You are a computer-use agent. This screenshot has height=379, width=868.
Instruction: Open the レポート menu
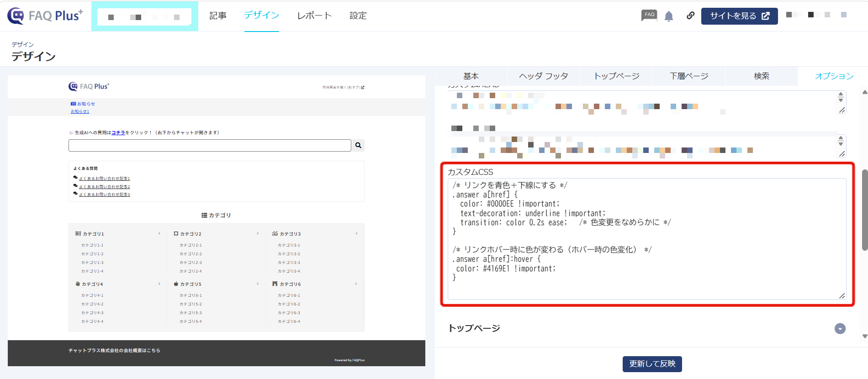pos(314,16)
